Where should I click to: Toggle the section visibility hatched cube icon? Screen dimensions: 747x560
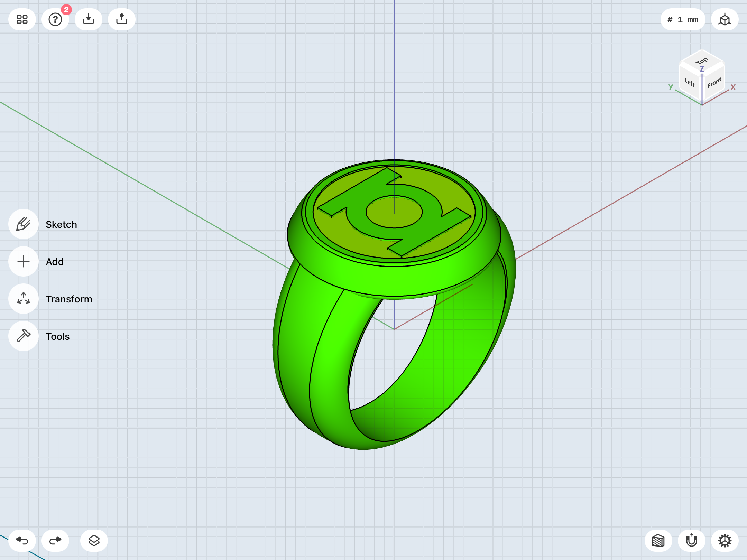coord(658,541)
